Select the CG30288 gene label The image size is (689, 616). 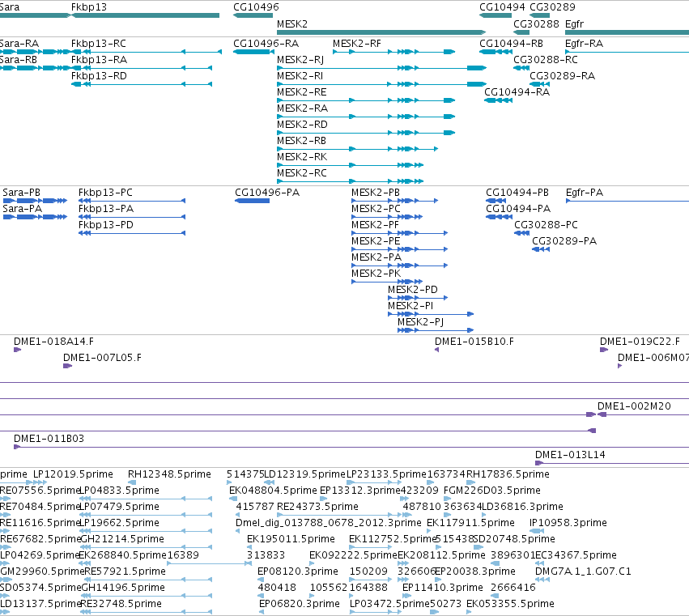tap(536, 23)
